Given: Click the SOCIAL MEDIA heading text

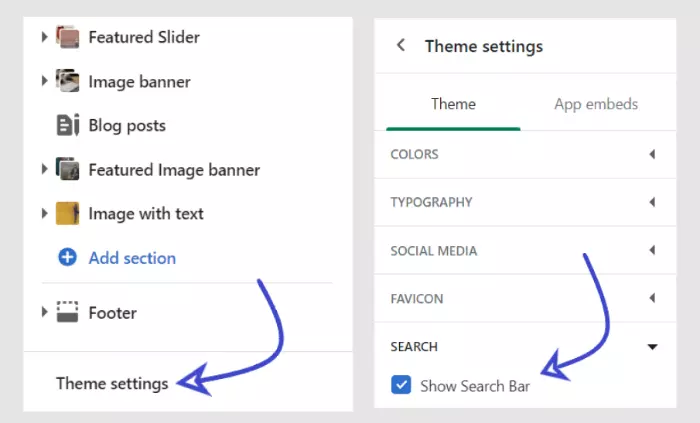Looking at the screenshot, I should point(434,251).
